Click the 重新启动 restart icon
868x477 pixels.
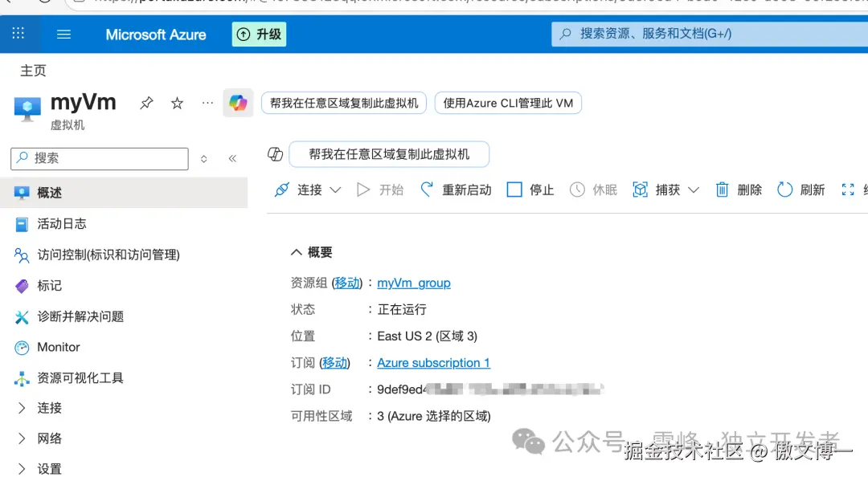pyautogui.click(x=427, y=190)
